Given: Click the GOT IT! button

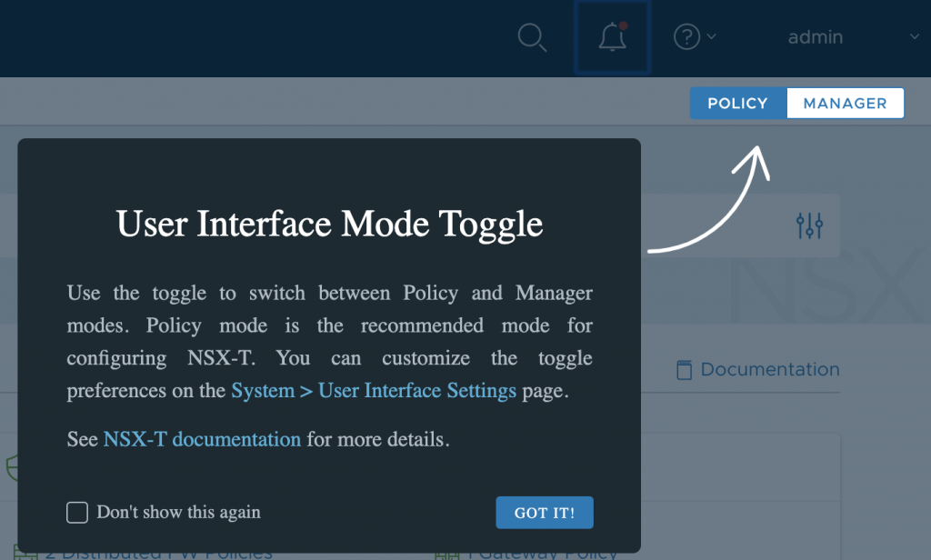Looking at the screenshot, I should [x=545, y=513].
